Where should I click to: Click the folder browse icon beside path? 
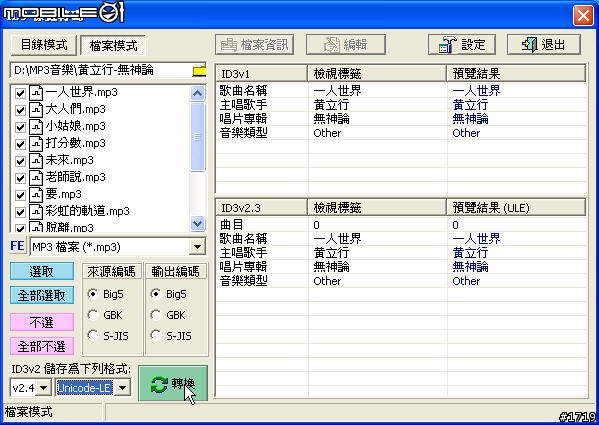tap(199, 71)
